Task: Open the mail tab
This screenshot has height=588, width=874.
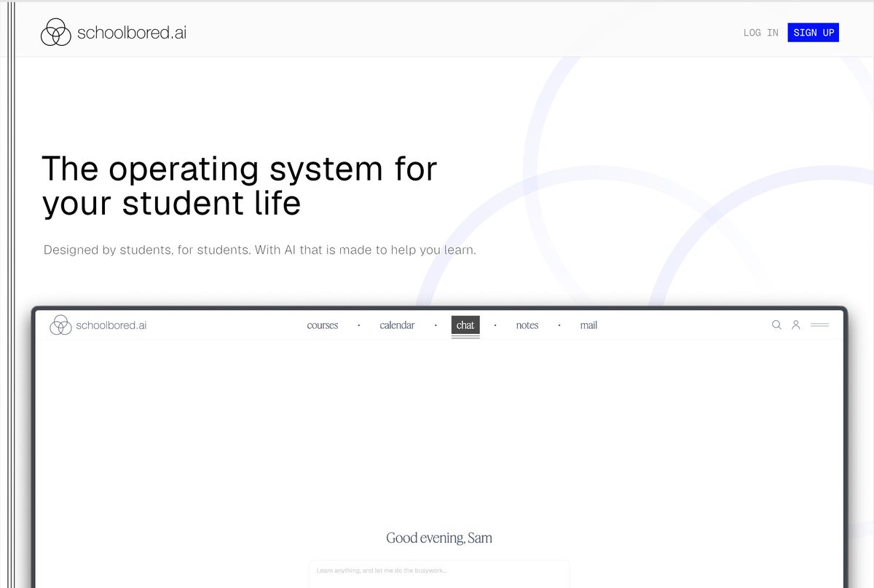Action: tap(588, 325)
